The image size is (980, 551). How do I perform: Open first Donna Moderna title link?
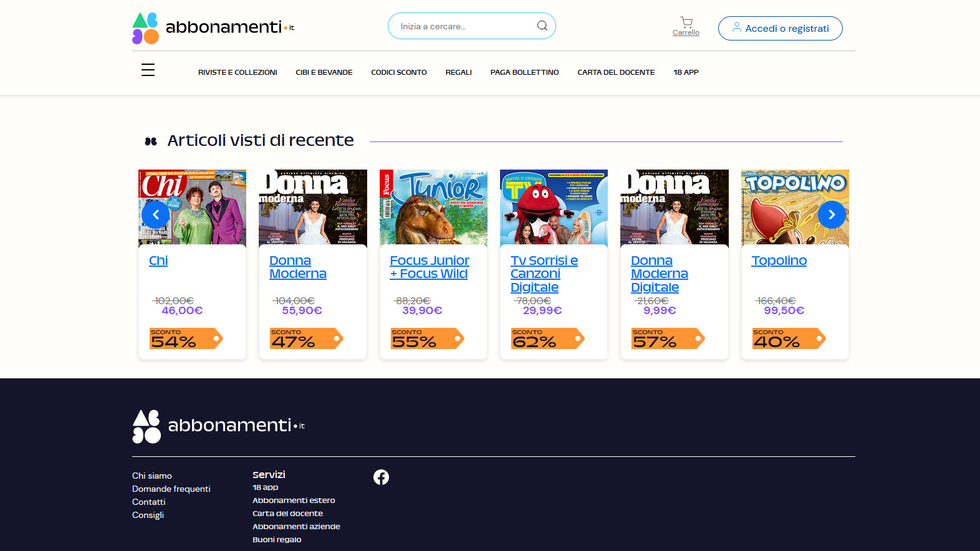[298, 267]
